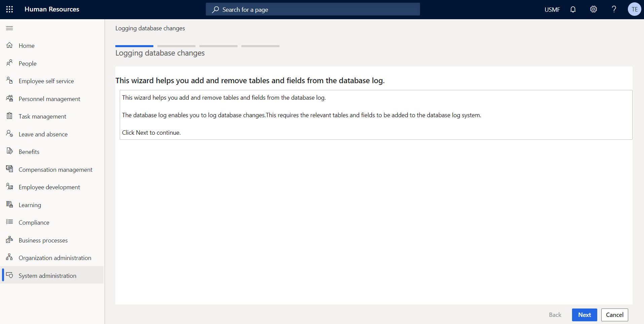The width and height of the screenshot is (644, 324).
Task: Open Compensation management via its icon
Action: [9, 169]
